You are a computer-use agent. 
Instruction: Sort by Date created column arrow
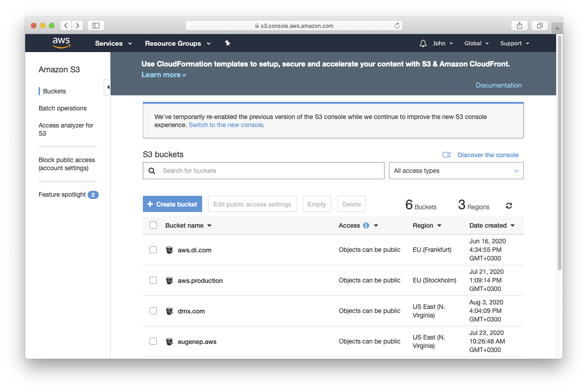point(513,226)
